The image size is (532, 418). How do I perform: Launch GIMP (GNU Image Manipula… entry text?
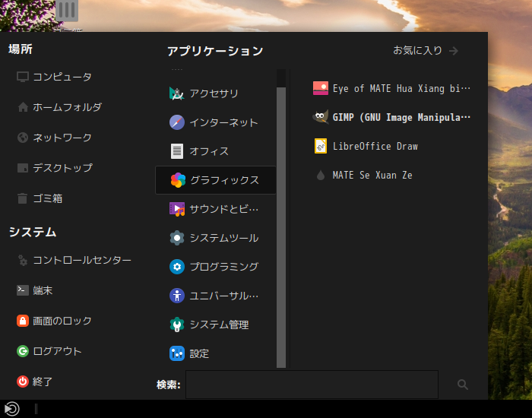[x=401, y=117]
